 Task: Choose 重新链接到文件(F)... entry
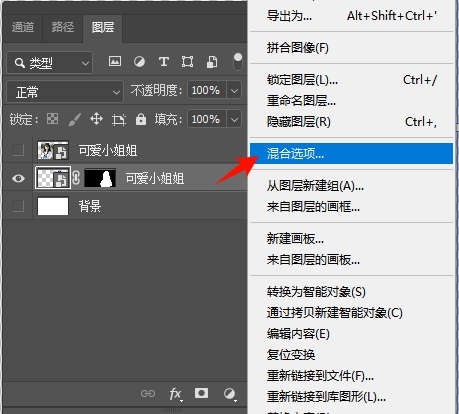point(351,376)
